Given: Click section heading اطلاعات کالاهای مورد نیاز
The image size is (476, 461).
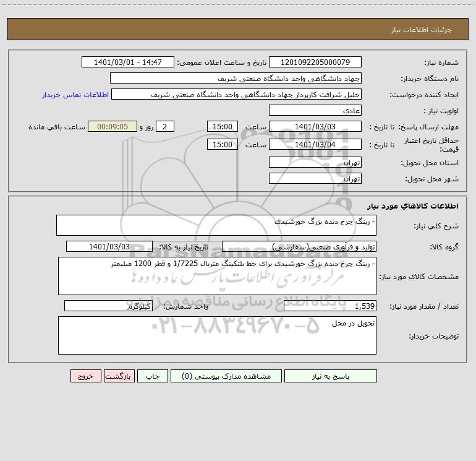Looking at the screenshot, I should [x=413, y=206].
